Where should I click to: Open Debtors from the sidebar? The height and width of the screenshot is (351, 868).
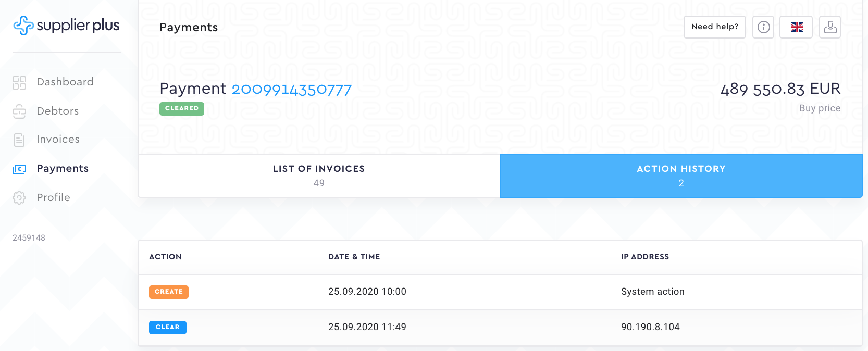click(58, 111)
